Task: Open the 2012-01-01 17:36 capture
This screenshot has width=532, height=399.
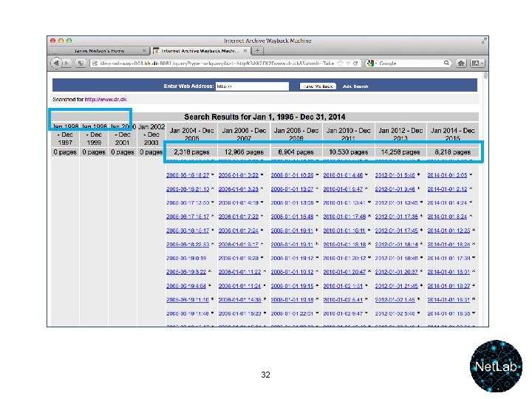Action: coord(396,216)
